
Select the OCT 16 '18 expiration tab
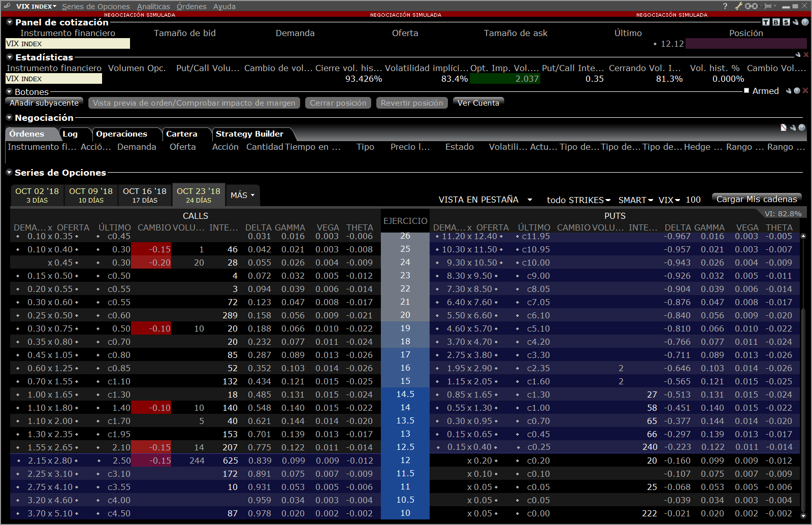pos(145,195)
